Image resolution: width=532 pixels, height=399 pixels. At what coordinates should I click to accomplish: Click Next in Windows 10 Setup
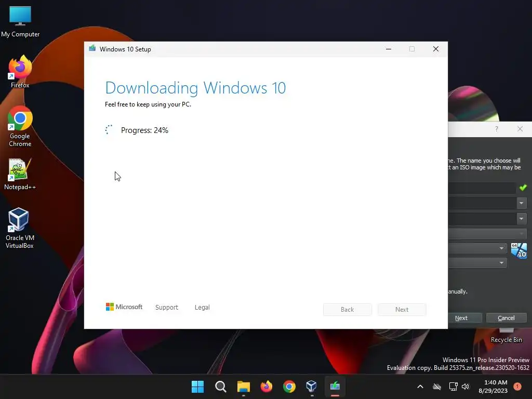point(402,310)
